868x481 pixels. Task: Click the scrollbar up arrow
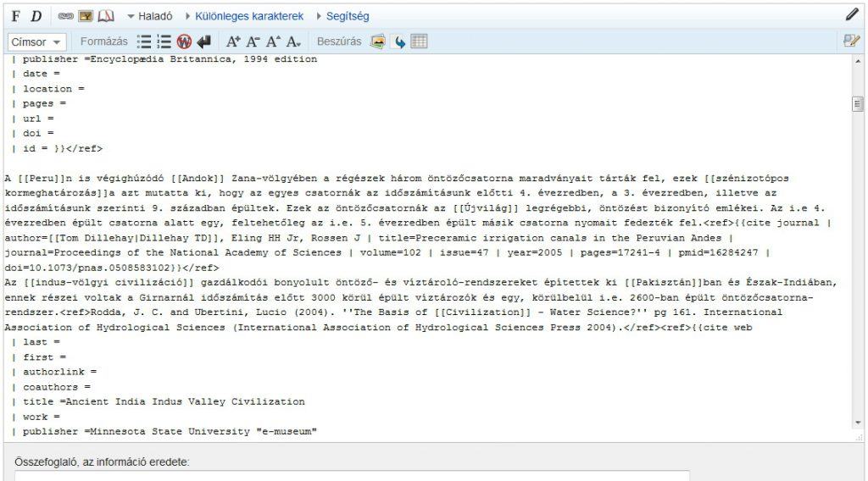tap(858, 61)
